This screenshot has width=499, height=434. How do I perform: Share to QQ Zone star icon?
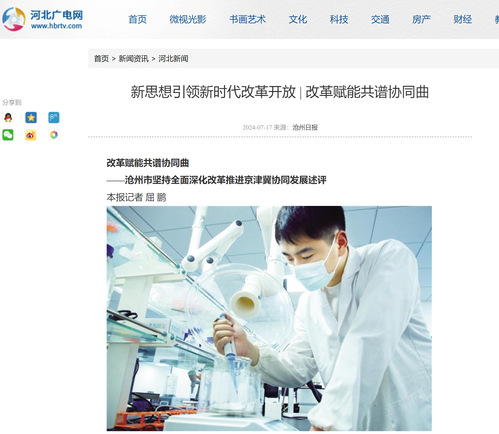coord(31,118)
